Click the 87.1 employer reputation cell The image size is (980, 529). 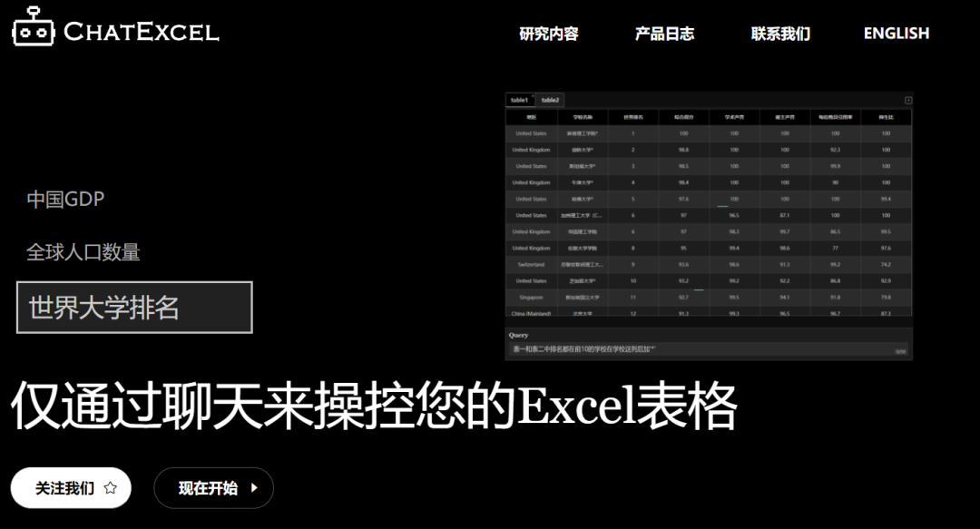(785, 215)
